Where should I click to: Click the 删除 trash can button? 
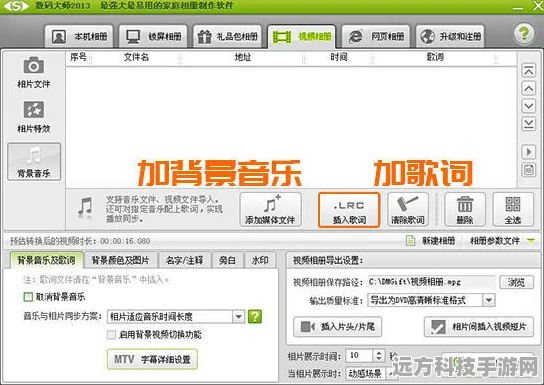click(x=465, y=209)
